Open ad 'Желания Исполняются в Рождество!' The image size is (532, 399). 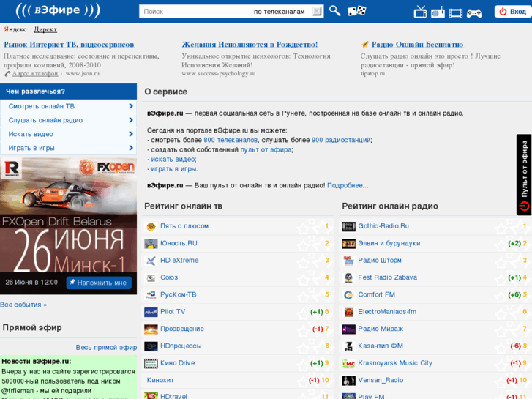tap(250, 45)
